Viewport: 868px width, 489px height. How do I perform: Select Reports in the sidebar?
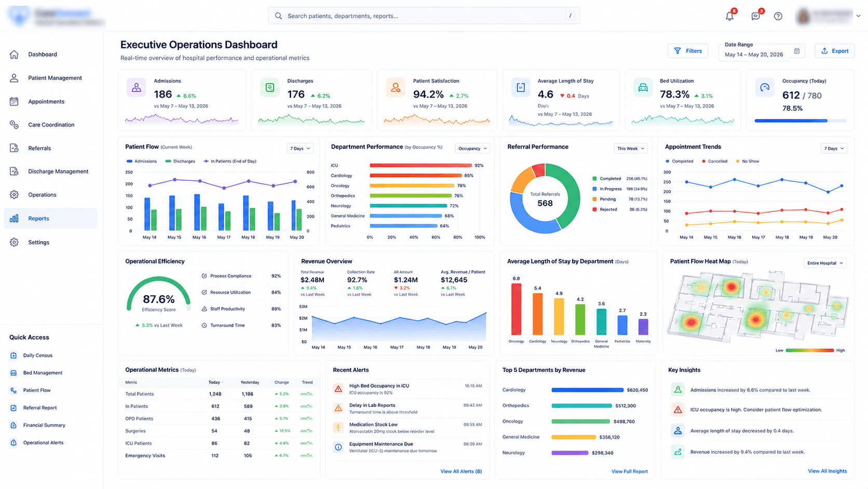pos(50,218)
